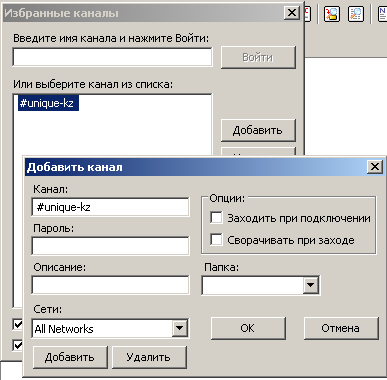Open the 'Сети' All Networks dropdown
This screenshot has height=380, width=387.
179,328
